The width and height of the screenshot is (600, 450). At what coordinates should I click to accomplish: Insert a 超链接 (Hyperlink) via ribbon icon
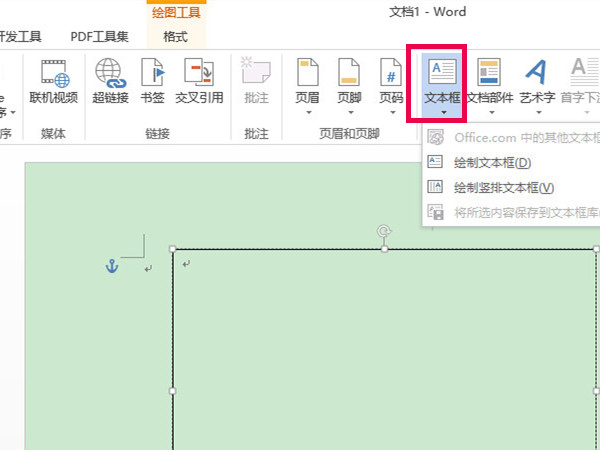[110, 79]
